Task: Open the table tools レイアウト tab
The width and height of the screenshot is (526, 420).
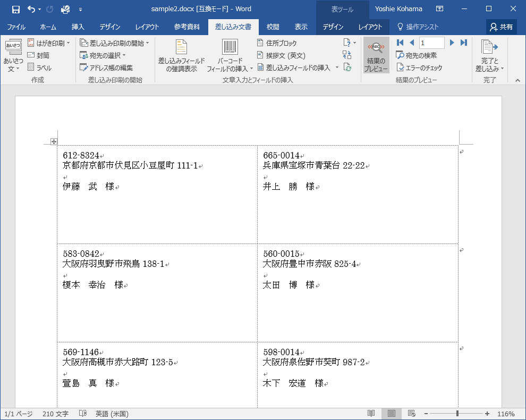Action: (x=370, y=27)
